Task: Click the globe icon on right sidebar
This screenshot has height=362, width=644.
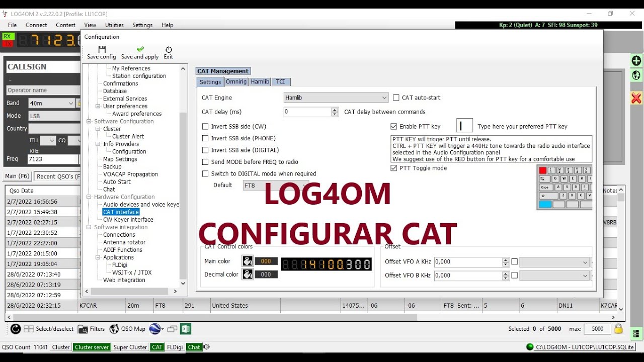Action: 636,75
